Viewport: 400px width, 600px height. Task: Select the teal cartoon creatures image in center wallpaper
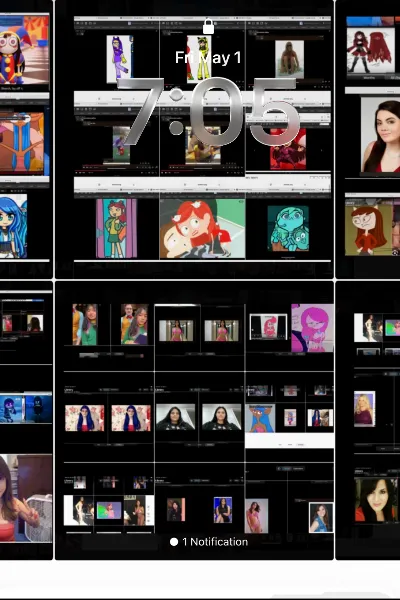click(x=288, y=228)
